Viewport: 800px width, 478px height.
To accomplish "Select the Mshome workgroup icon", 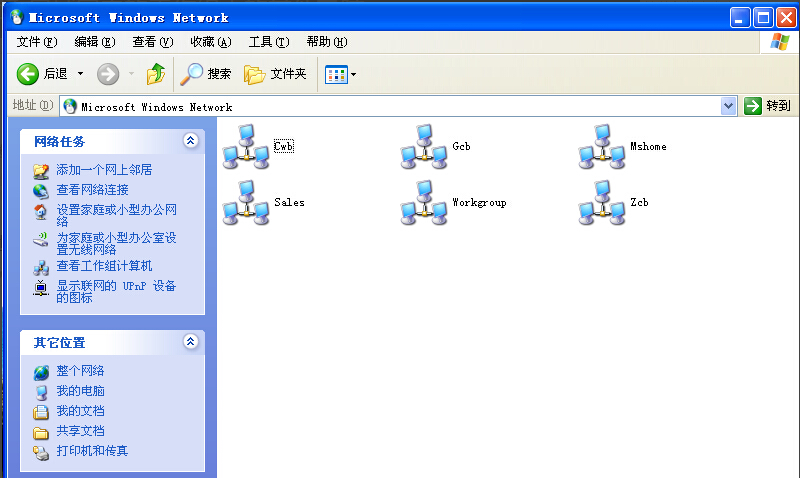I will (600, 147).
